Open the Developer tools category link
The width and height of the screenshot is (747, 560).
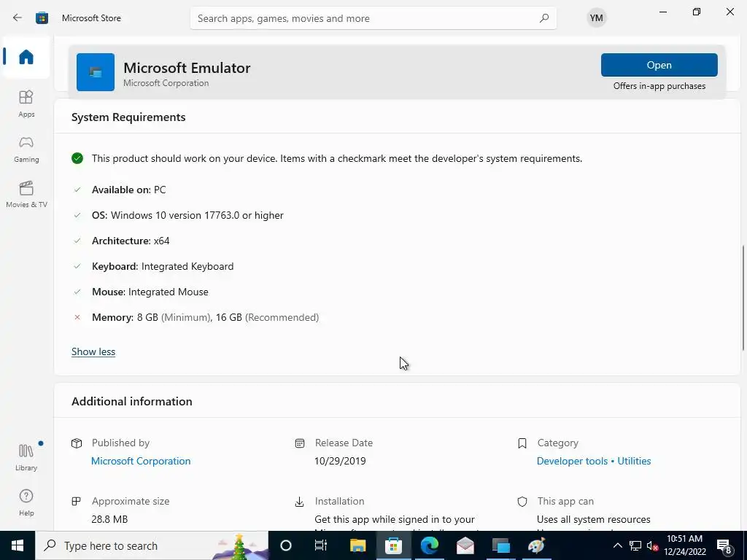tap(572, 461)
